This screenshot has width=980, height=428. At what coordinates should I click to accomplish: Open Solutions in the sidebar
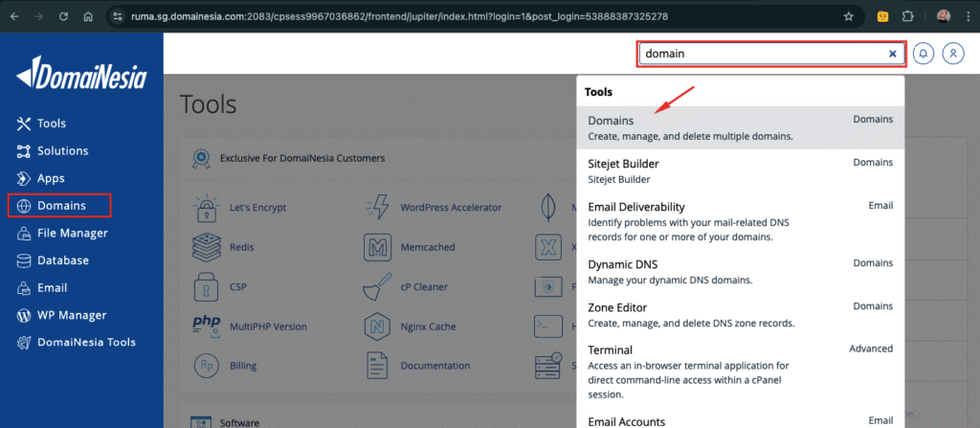click(x=53, y=150)
